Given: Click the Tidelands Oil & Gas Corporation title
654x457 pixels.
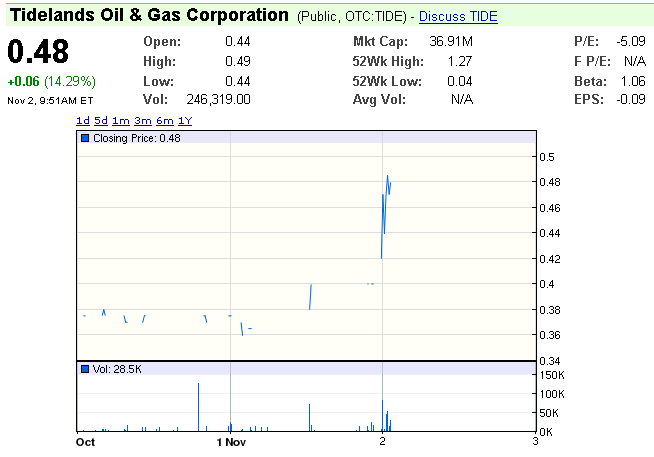Looking at the screenshot, I should point(149,15).
